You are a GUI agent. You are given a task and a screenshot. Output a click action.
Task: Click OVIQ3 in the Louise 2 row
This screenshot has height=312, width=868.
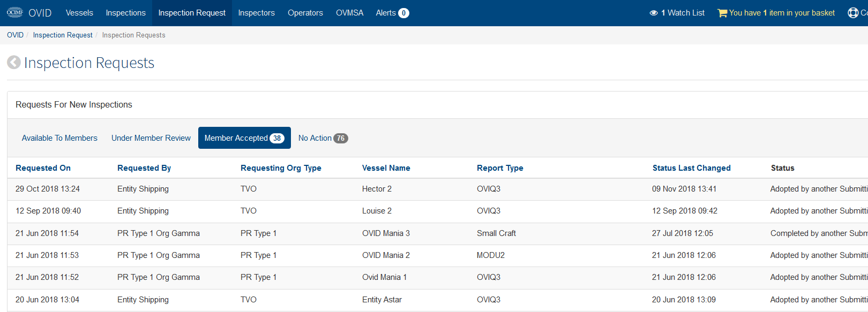[x=489, y=211]
